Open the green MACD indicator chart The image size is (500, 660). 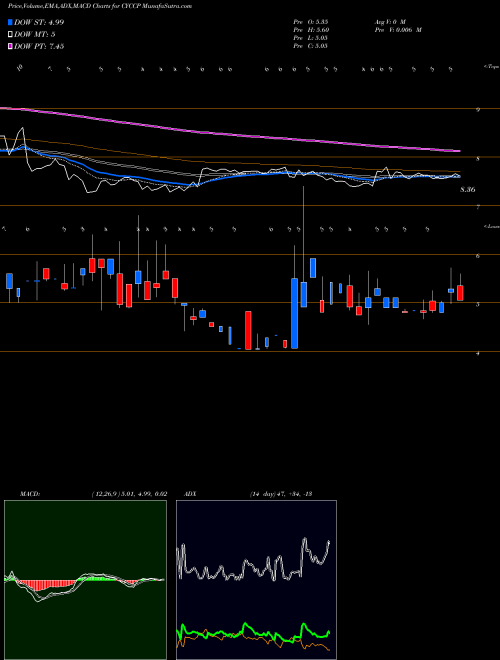(85, 580)
